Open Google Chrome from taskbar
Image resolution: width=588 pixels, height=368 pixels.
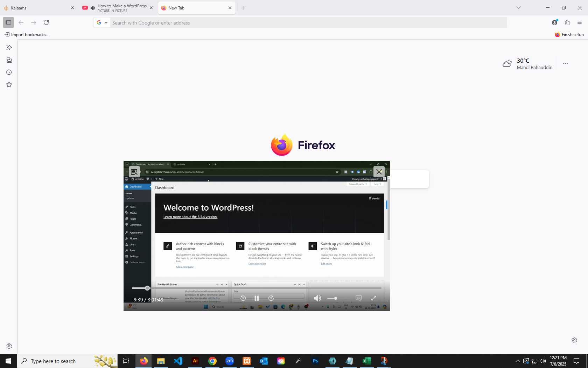click(x=212, y=361)
